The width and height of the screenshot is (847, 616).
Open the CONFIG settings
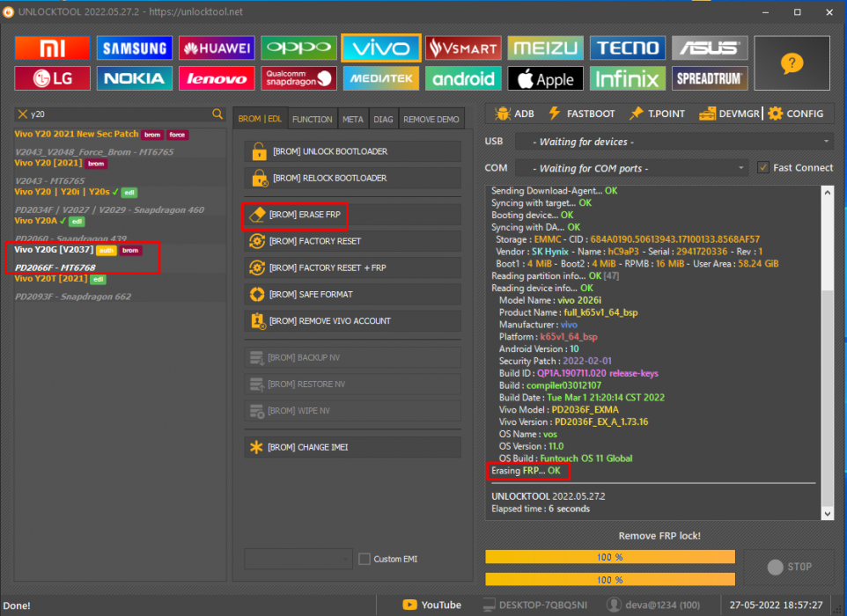coord(796,114)
